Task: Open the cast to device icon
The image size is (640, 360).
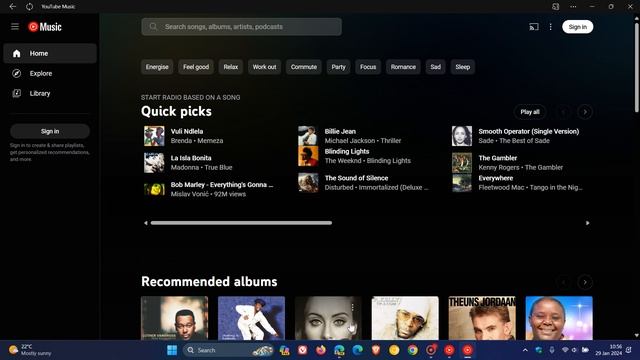Action: 534,27
